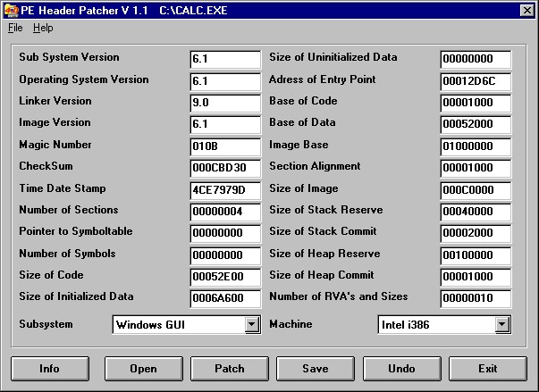Expand the Subsystem dropdown arrow
Image resolution: width=539 pixels, height=392 pixels.
point(252,324)
